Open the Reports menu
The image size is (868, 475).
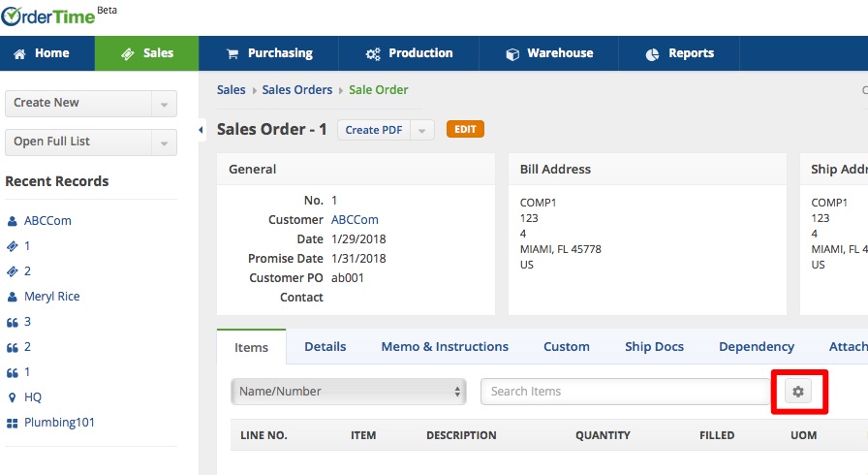[x=679, y=53]
